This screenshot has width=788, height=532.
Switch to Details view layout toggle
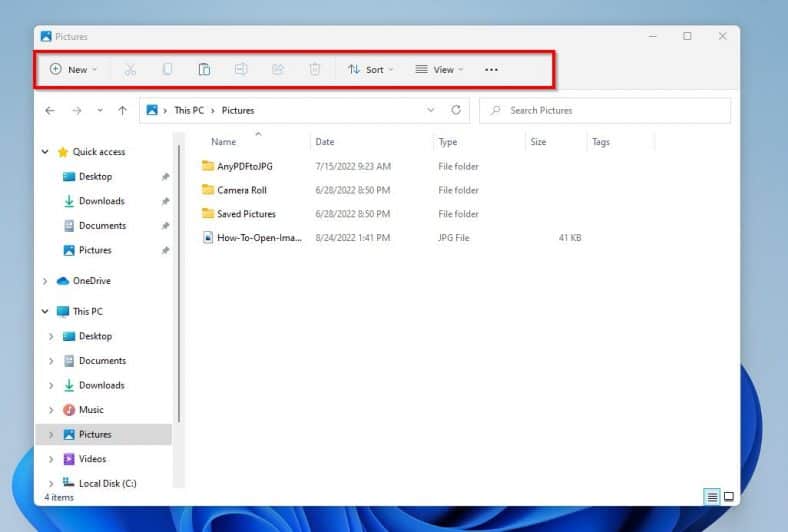tap(712, 497)
